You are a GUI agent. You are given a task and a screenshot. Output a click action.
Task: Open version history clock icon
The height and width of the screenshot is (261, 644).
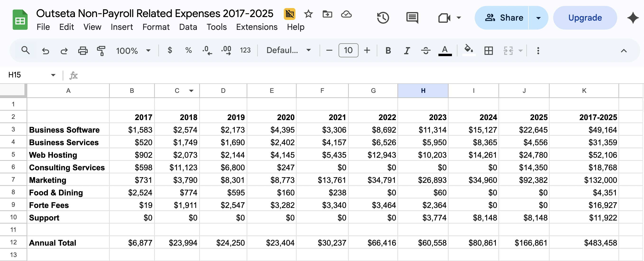coord(382,18)
